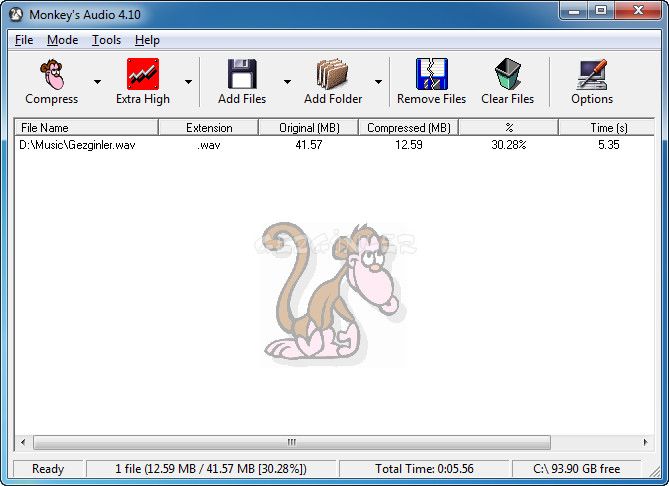
Task: Expand the Add Folder dropdown arrow
Action: point(378,81)
